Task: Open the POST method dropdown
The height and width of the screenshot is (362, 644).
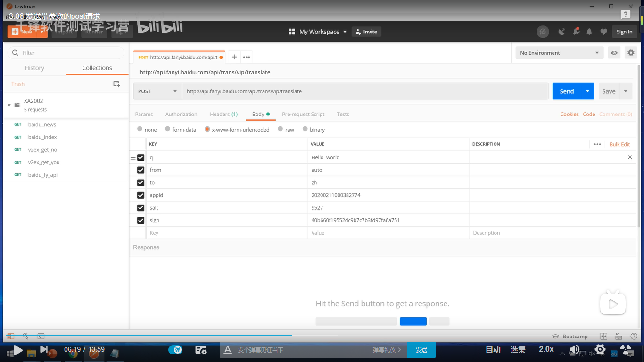Action: click(157, 91)
